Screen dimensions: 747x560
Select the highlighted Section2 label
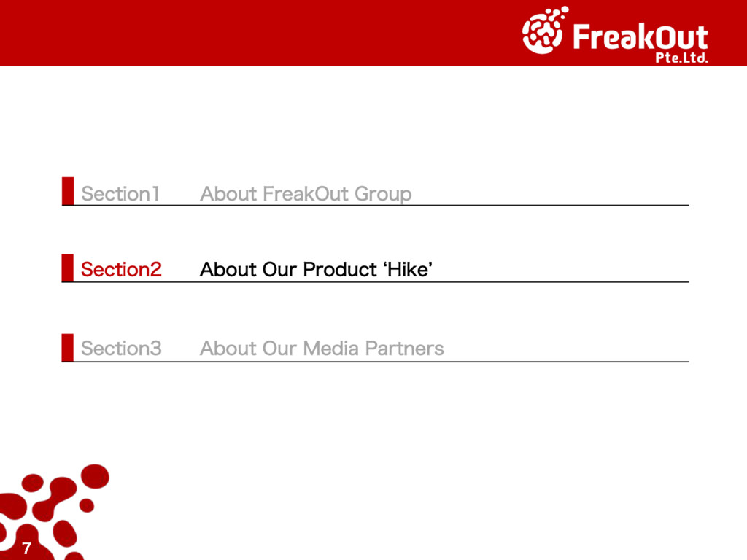click(121, 270)
